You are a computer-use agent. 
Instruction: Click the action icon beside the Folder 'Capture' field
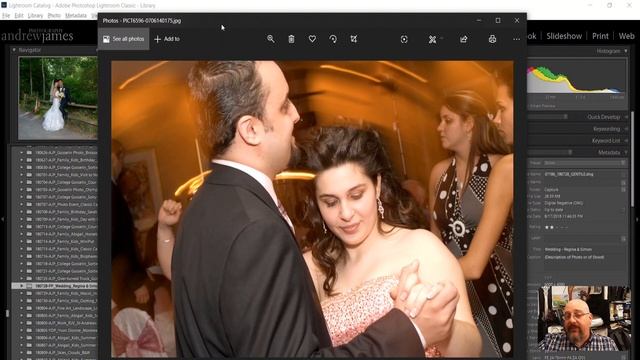click(623, 189)
